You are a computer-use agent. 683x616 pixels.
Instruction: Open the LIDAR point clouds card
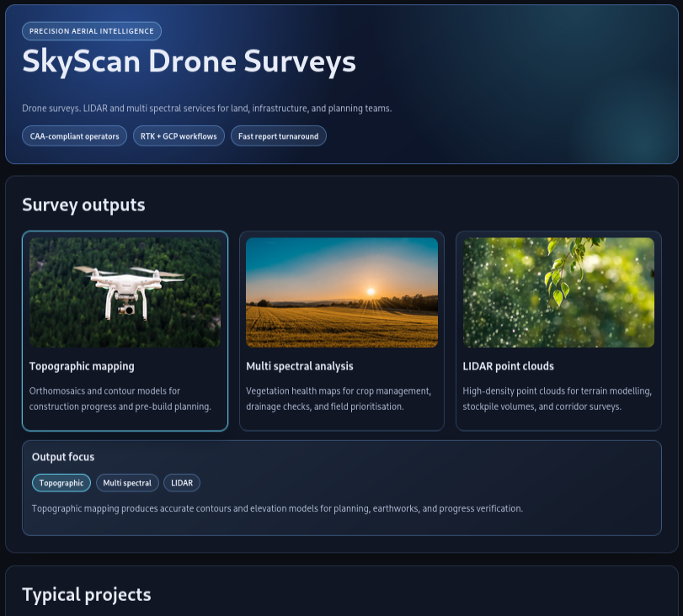click(558, 331)
